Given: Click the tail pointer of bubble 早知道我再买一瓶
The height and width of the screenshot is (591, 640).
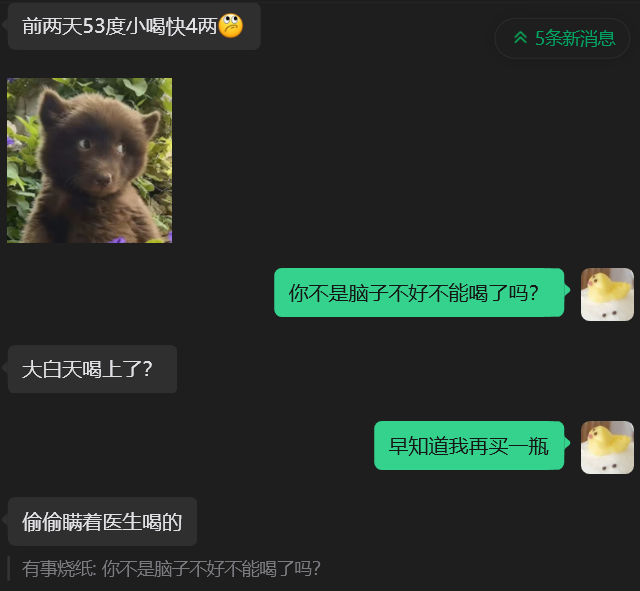Looking at the screenshot, I should pos(567,442).
